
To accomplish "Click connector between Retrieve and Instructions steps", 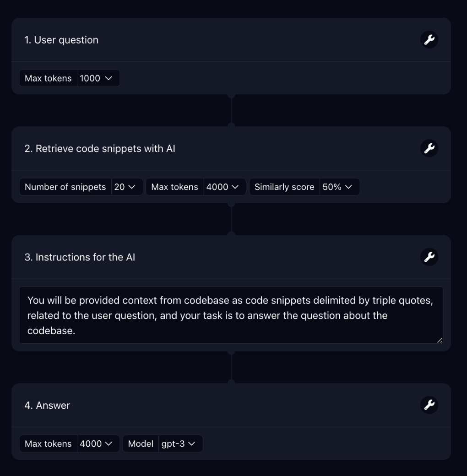I will click(231, 219).
